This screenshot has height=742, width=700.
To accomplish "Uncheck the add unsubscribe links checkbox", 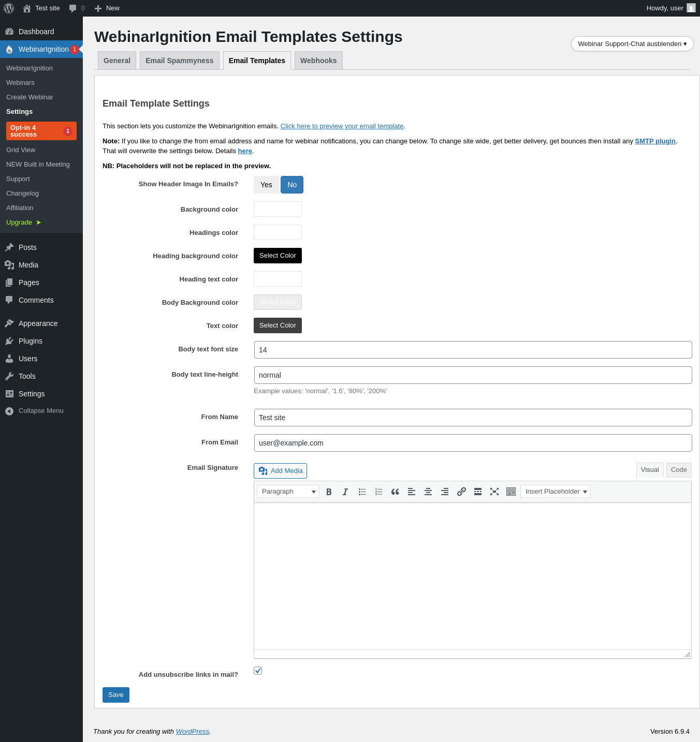I will pyautogui.click(x=258, y=671).
